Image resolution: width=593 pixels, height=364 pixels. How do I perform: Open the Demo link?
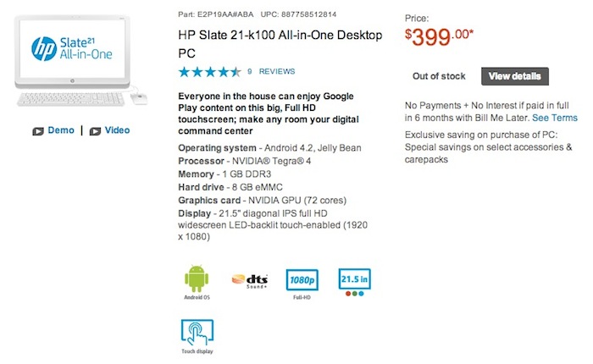pyautogui.click(x=61, y=131)
